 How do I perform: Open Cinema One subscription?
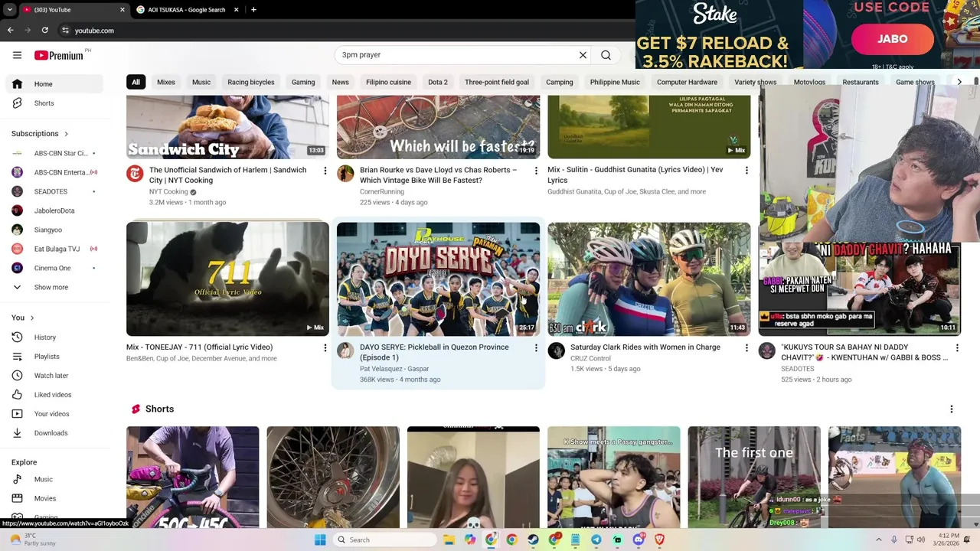click(x=55, y=268)
